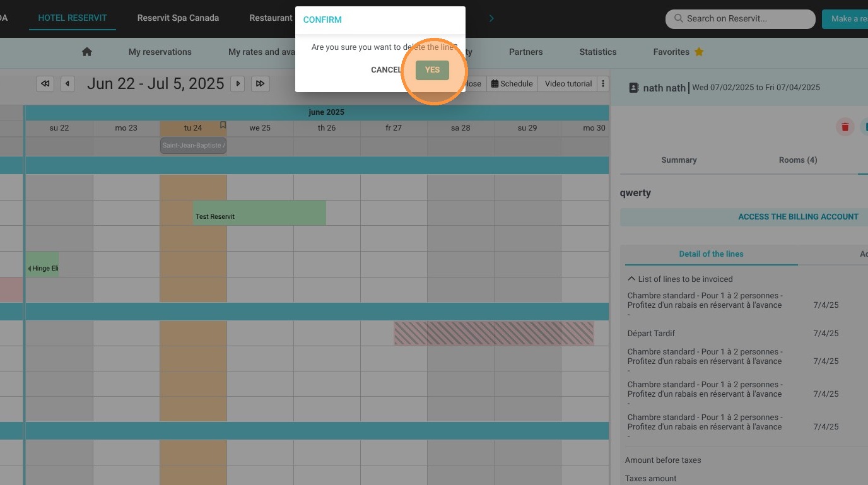Jump back with the double-left arrow
The height and width of the screenshot is (485, 868).
click(x=45, y=83)
